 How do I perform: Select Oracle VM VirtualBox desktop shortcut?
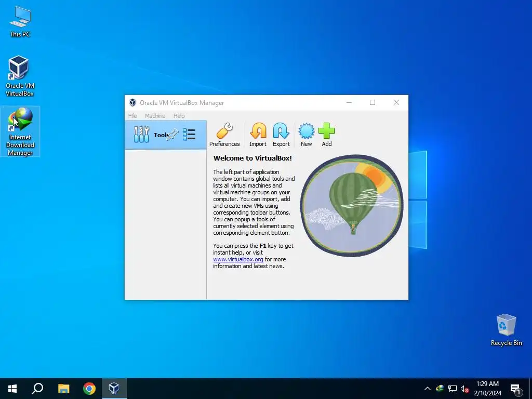pyautogui.click(x=20, y=76)
